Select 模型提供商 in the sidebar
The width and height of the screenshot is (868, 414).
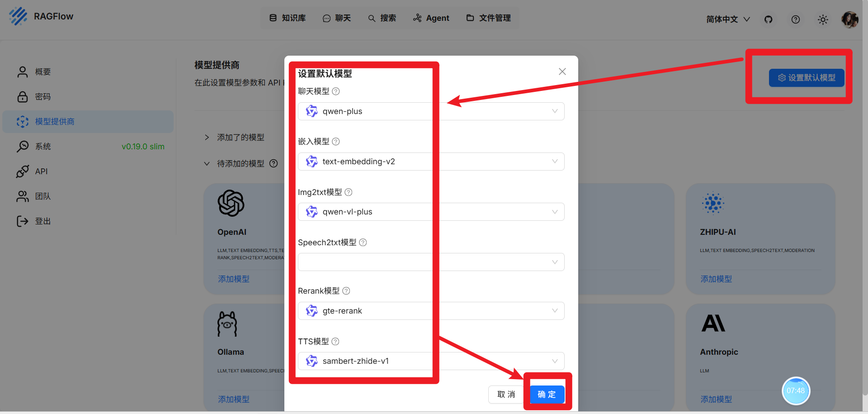pyautogui.click(x=88, y=122)
